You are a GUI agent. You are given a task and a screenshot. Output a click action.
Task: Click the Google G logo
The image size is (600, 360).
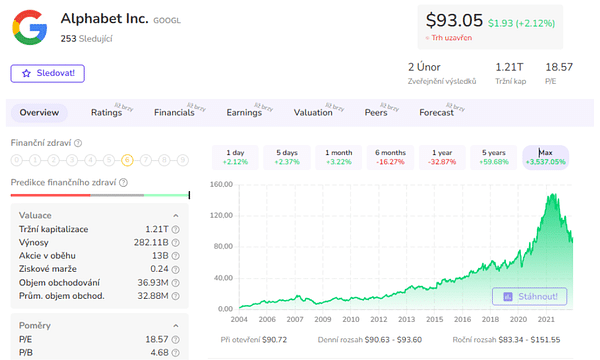30,27
